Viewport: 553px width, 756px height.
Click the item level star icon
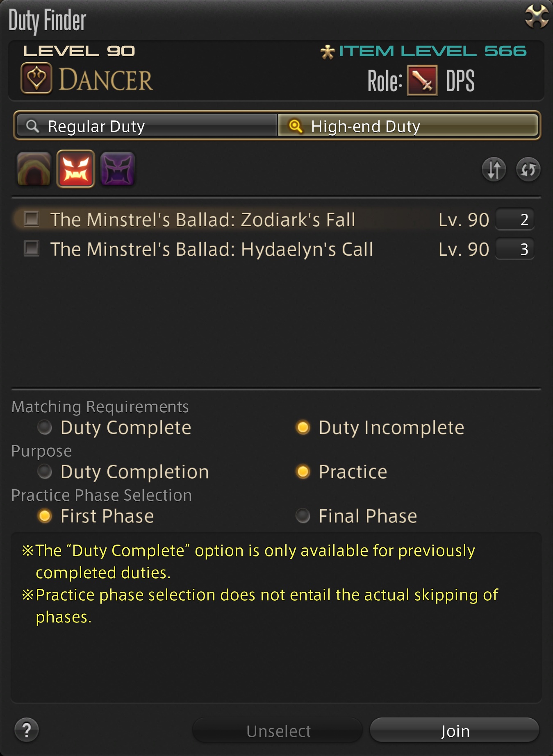click(x=328, y=52)
